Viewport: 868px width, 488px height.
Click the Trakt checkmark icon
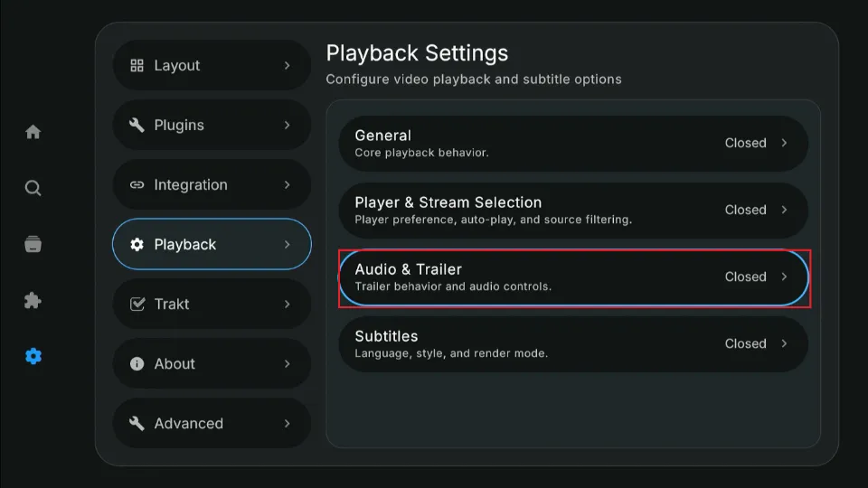pos(137,305)
